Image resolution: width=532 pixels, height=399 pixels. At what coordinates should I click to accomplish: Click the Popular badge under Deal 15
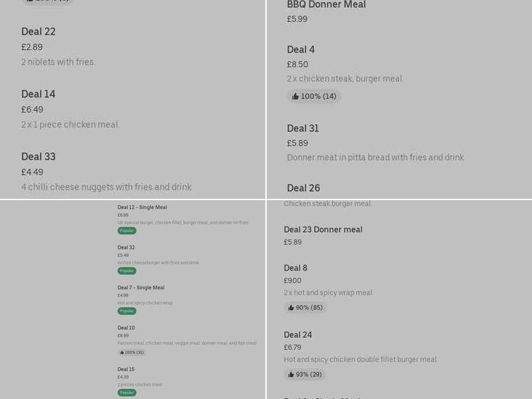tap(127, 392)
